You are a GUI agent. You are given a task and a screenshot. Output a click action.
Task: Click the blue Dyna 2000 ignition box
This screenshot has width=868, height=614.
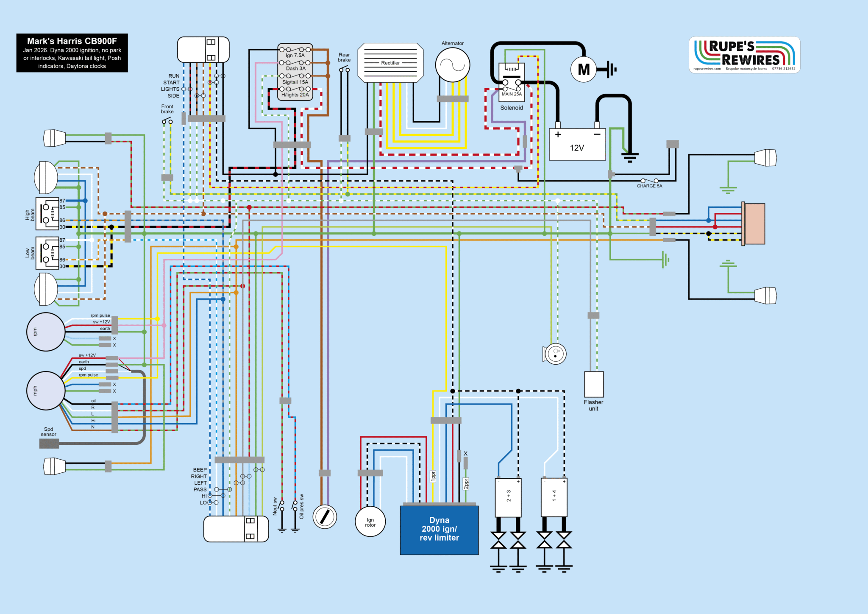click(439, 530)
